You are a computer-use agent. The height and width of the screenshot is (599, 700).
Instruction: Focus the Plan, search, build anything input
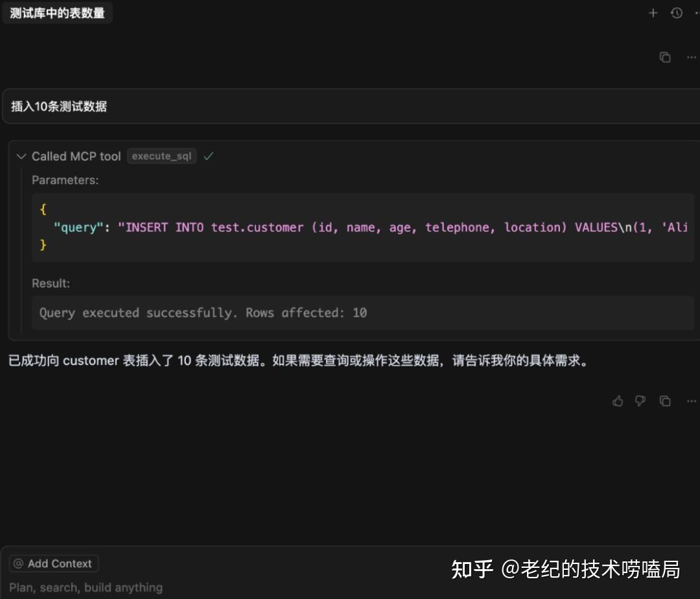click(x=86, y=587)
